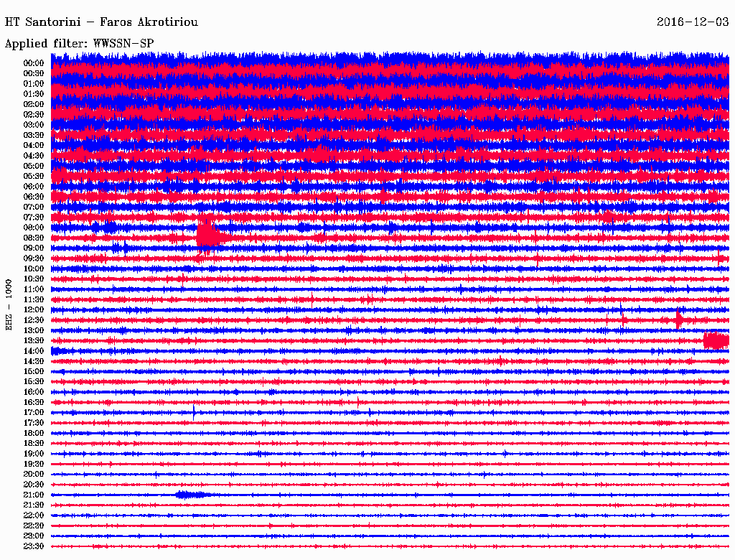Click the 07:30 time label

pyautogui.click(x=34, y=218)
